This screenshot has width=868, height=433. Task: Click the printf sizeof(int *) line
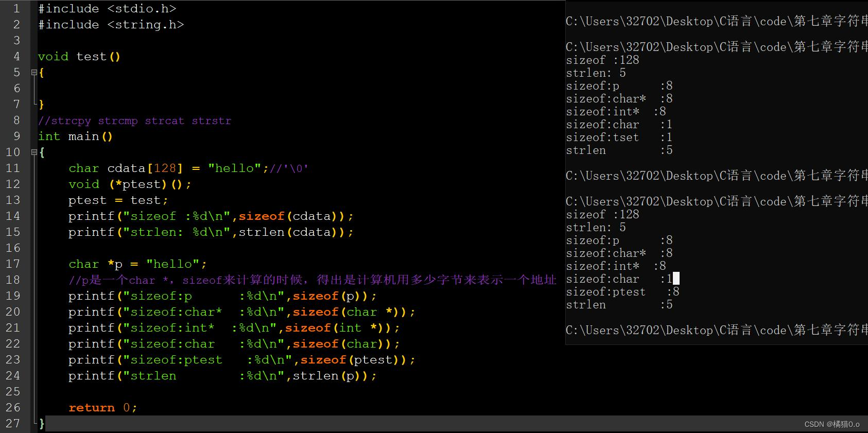pyautogui.click(x=234, y=328)
